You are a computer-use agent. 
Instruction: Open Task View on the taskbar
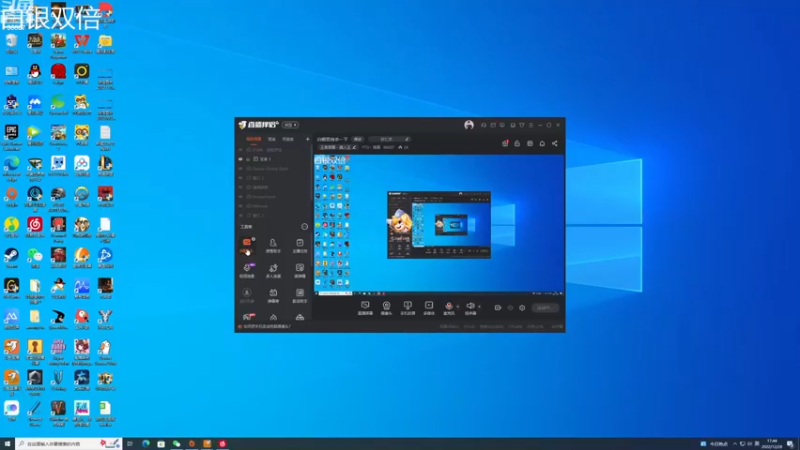(x=130, y=444)
